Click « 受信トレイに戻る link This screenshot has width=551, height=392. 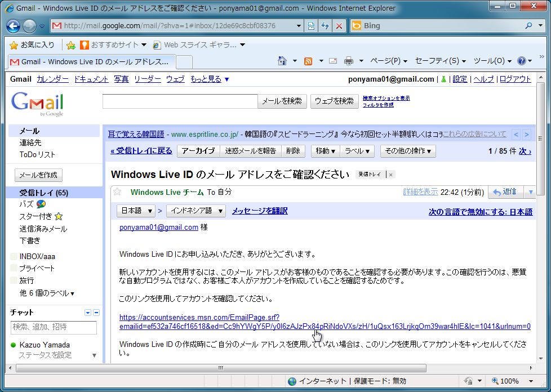click(x=141, y=151)
